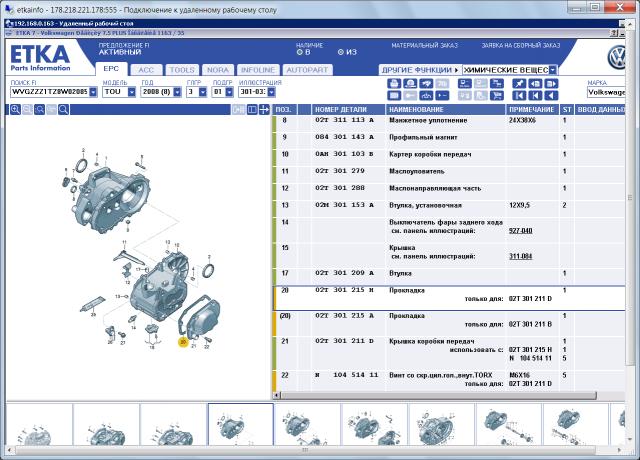Open the ИЛЛЮСТРАЦИЯ dropdown
640x460 pixels.
(271, 92)
